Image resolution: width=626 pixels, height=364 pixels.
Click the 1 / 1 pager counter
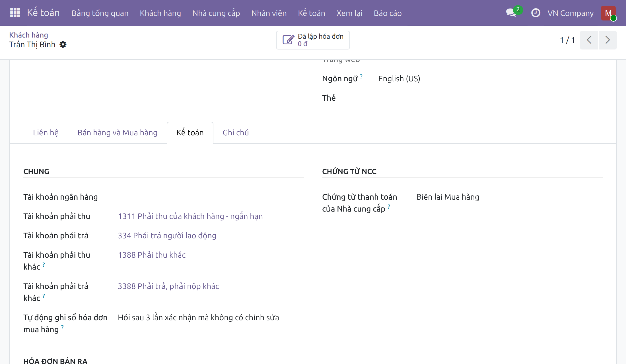tap(567, 40)
